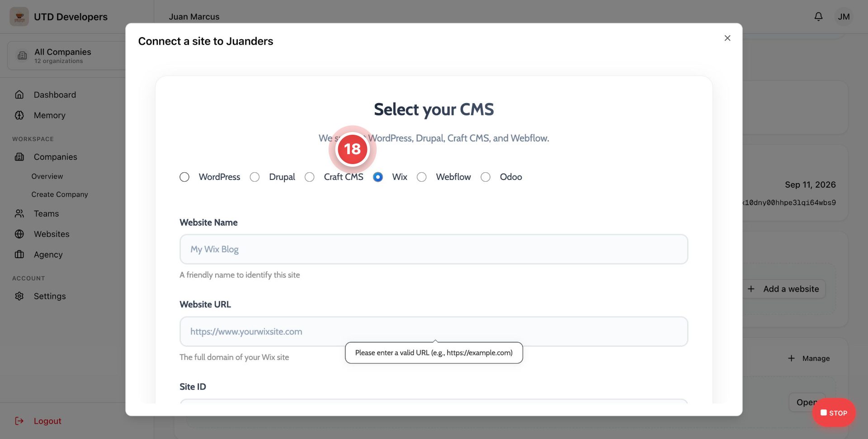The height and width of the screenshot is (439, 868).
Task: Open Settings in sidebar
Action: (x=50, y=296)
